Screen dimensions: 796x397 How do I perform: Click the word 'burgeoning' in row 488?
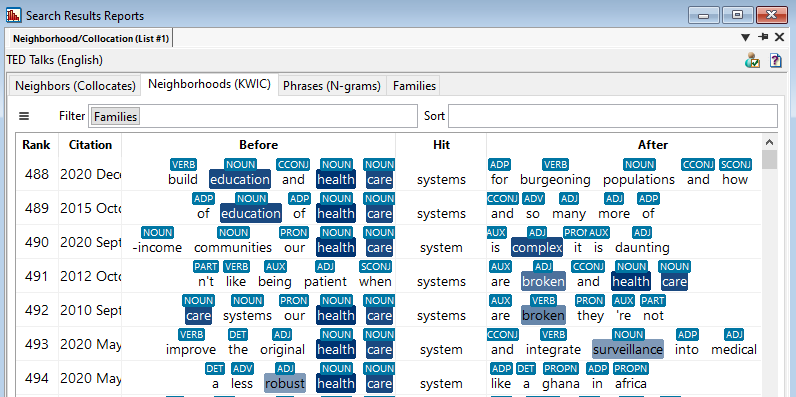(x=555, y=180)
